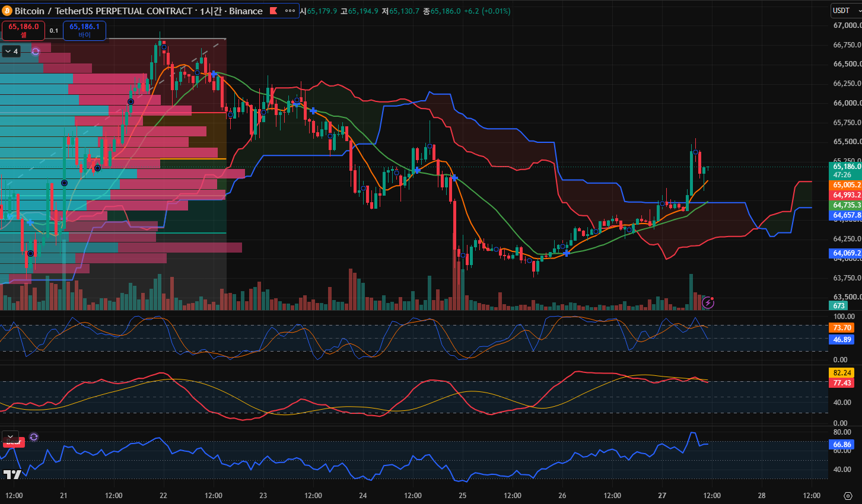Click the 0.1 order quantity field
Screen dimensions: 862x504
pos(54,31)
